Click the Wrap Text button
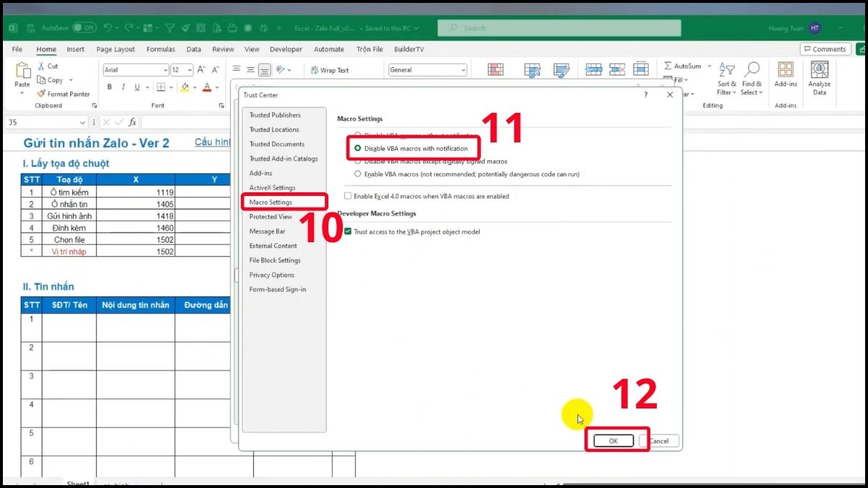Image resolution: width=868 pixels, height=488 pixels. (x=330, y=70)
